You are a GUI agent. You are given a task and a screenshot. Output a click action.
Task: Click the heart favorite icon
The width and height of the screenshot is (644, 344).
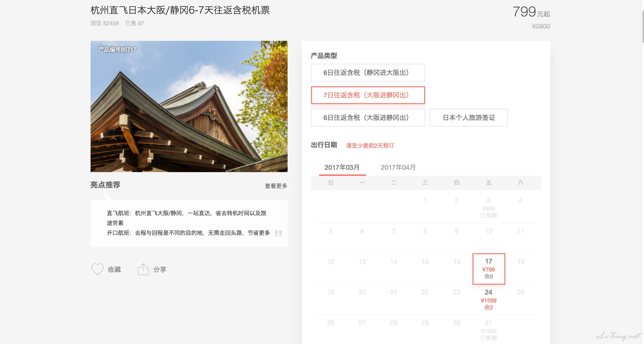point(98,269)
